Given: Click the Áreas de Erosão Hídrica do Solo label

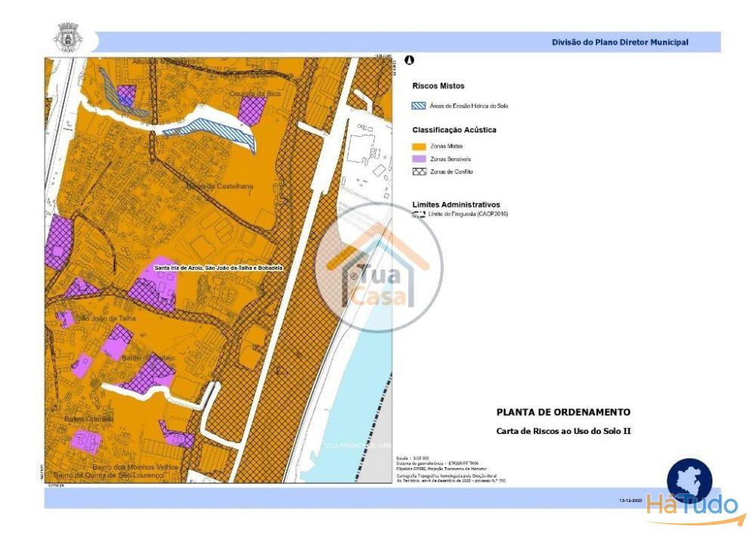Looking at the screenshot, I should [469, 106].
